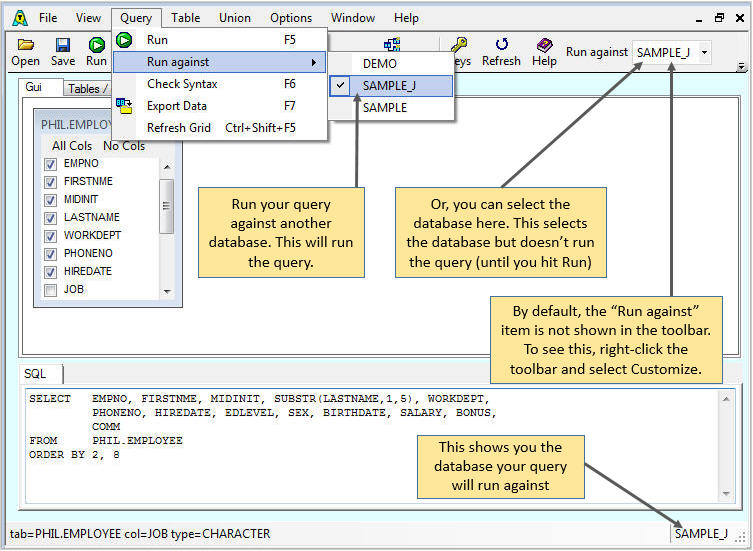Open the Query menu
753x551 pixels.
(x=136, y=18)
